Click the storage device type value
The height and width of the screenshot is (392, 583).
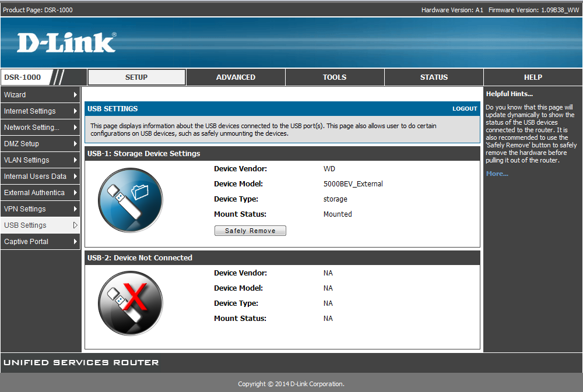335,199
